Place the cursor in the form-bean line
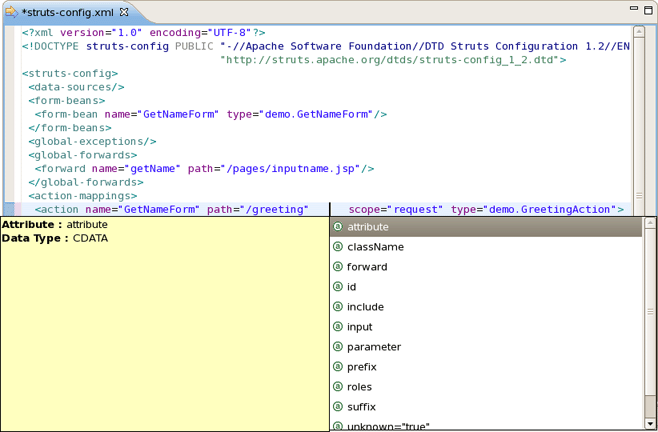658x432 pixels. point(210,114)
